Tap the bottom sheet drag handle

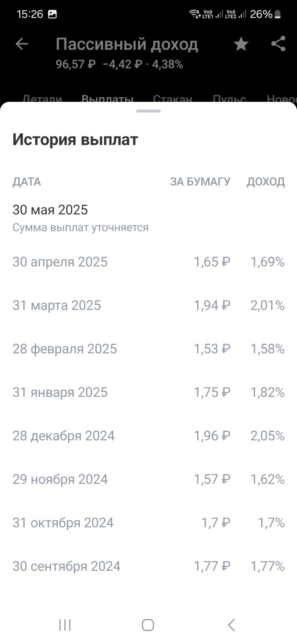pyautogui.click(x=148, y=111)
